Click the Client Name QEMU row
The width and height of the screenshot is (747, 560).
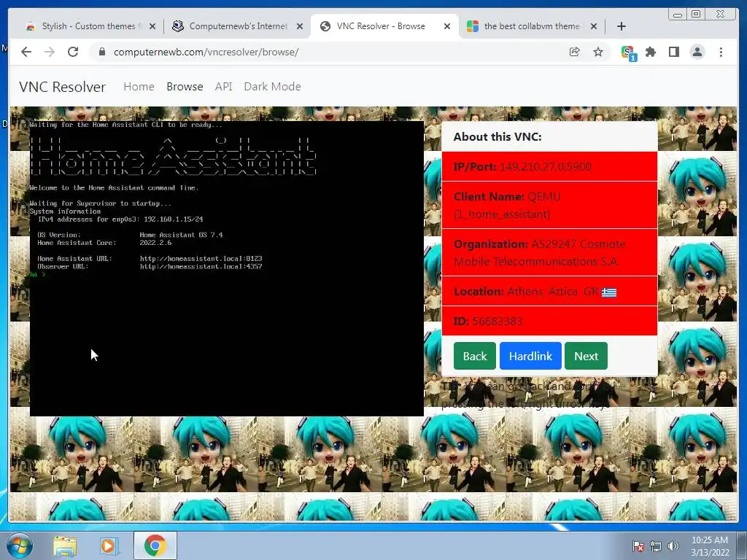pyautogui.click(x=549, y=205)
